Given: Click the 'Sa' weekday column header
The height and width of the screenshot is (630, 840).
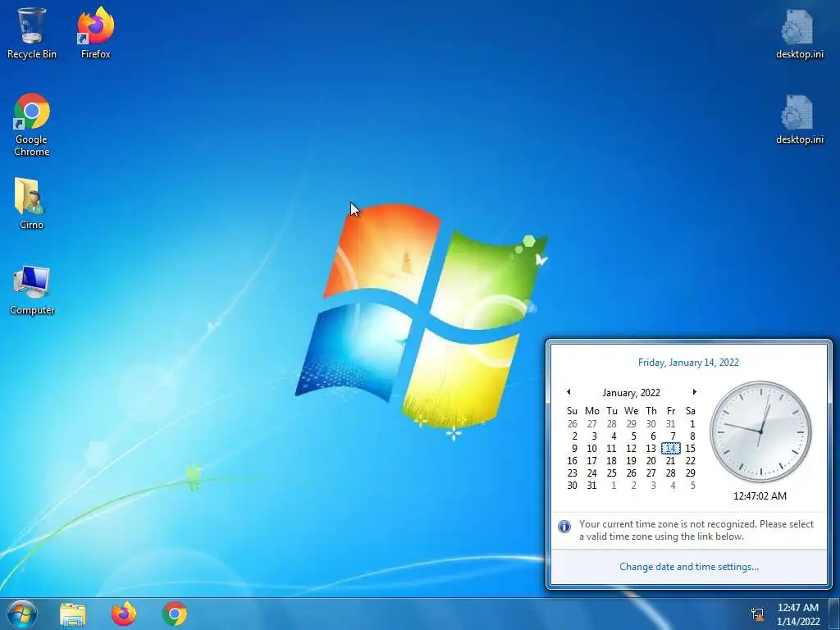Looking at the screenshot, I should tap(691, 411).
